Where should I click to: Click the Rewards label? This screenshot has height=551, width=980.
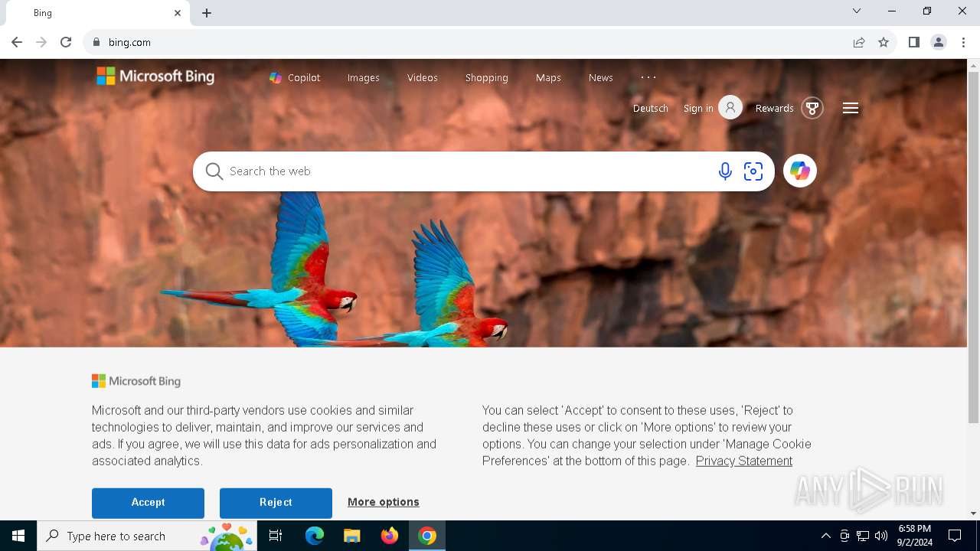(x=774, y=108)
